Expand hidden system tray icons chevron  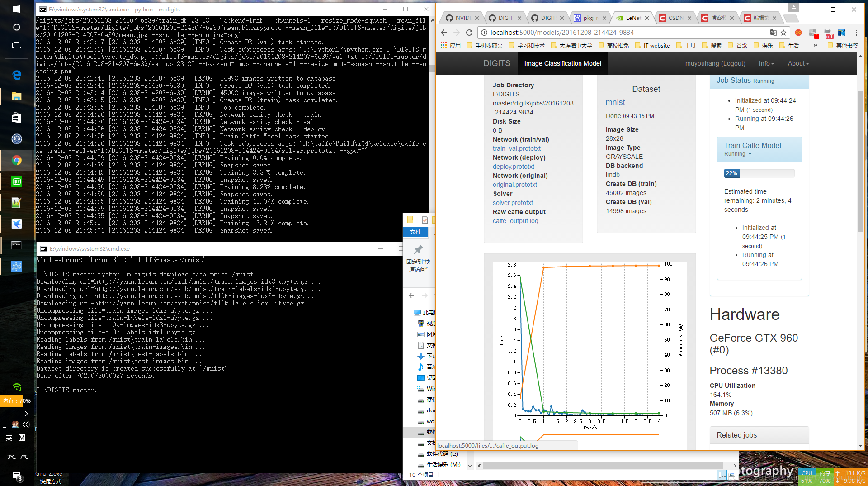tap(26, 414)
